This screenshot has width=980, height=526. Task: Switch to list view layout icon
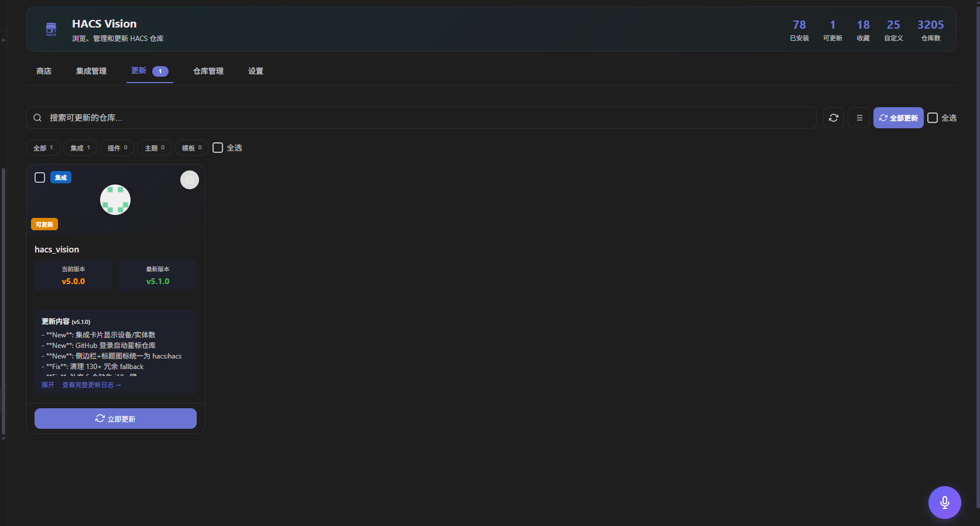[859, 118]
